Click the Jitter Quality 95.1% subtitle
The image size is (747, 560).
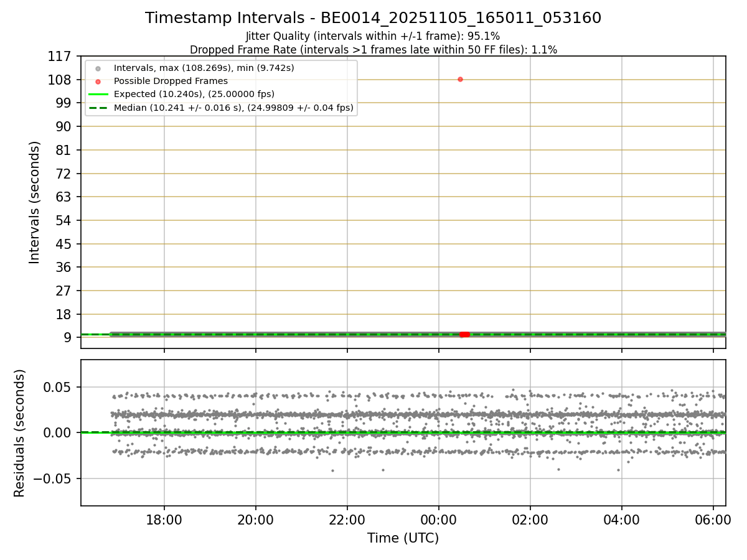pyautogui.click(x=373, y=36)
